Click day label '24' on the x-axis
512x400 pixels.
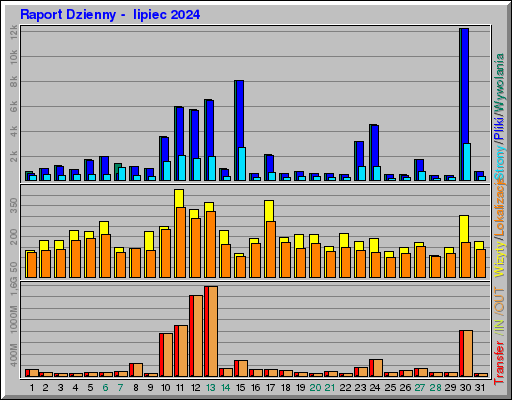pos(375,388)
